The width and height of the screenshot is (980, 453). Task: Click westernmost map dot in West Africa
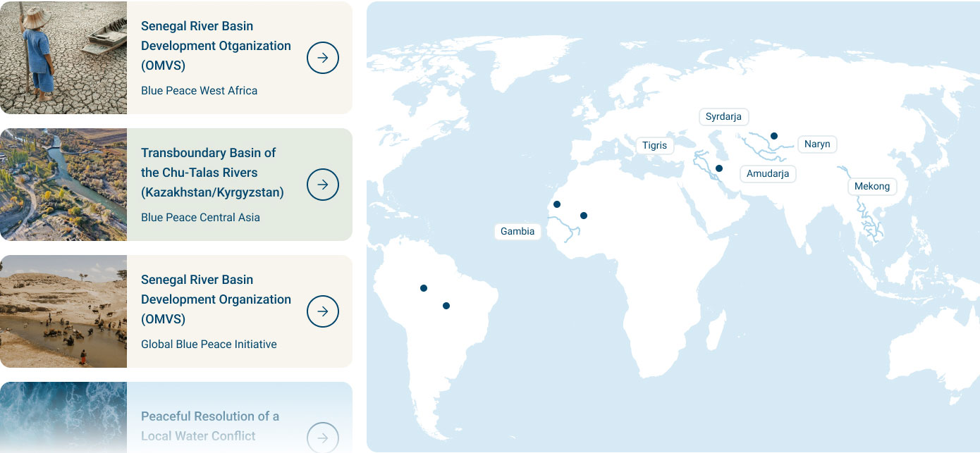pyautogui.click(x=557, y=204)
